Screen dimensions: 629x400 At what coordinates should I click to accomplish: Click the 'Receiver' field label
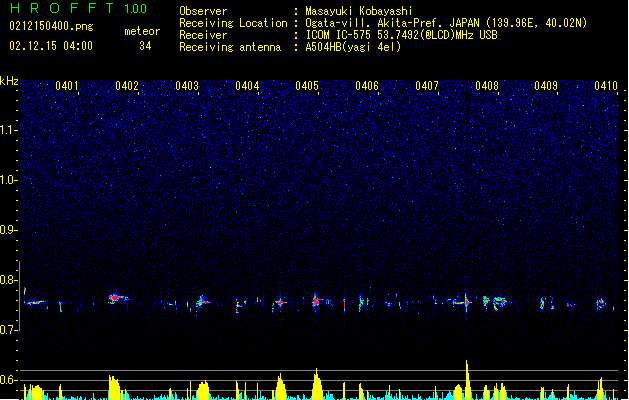(203, 35)
